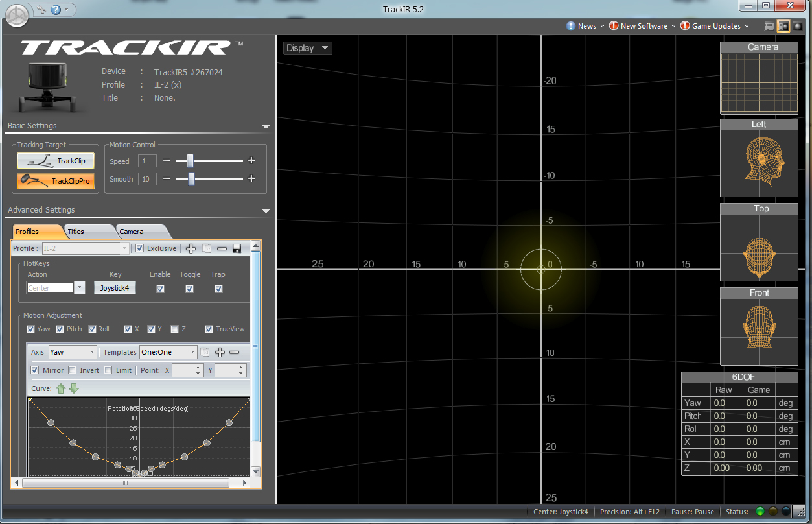The image size is (812, 524).
Task: Open the Templates One:One dropdown
Action: point(168,352)
